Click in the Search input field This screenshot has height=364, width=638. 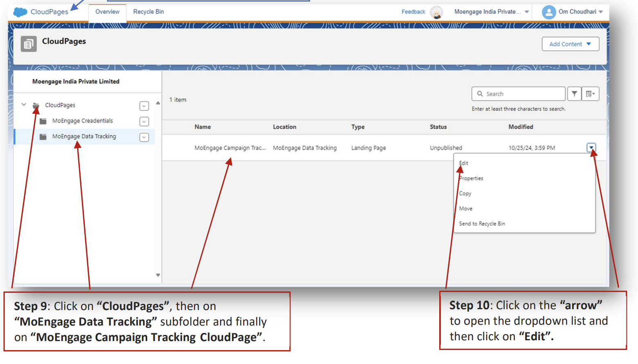(x=519, y=94)
